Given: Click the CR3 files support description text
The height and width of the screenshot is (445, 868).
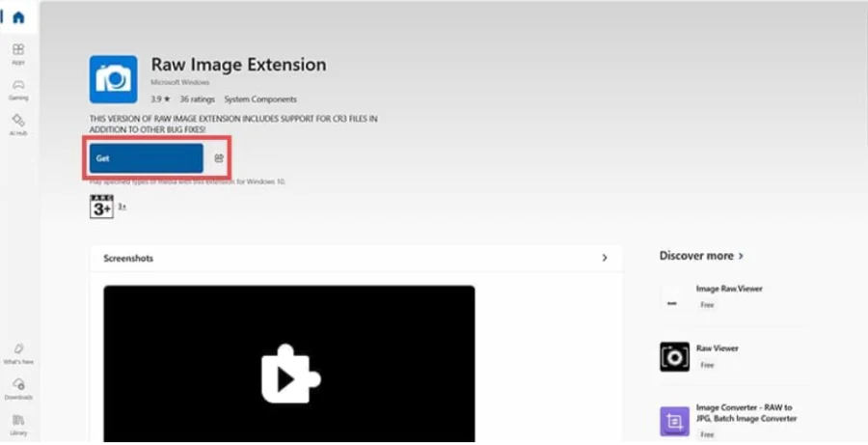Looking at the screenshot, I should click(233, 125).
